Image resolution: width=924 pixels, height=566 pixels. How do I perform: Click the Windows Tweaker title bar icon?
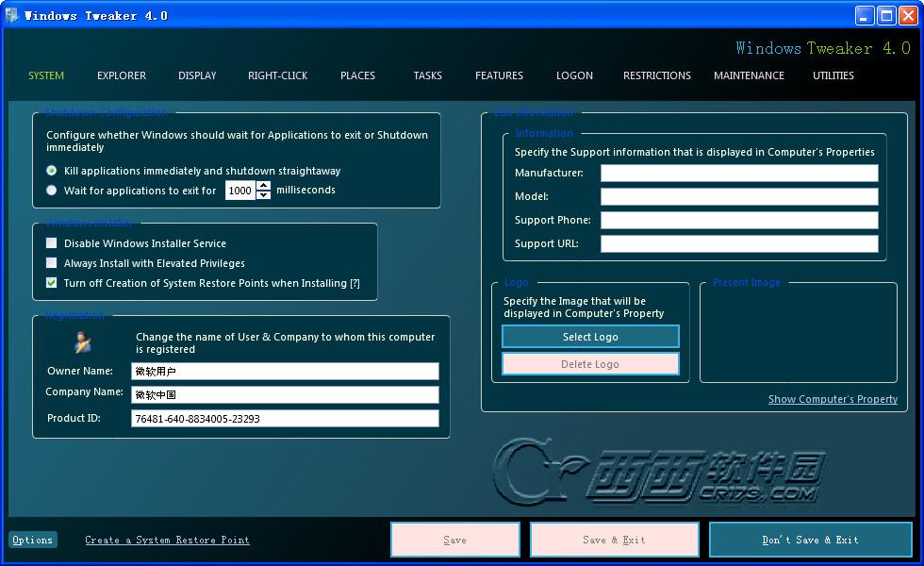[11, 15]
